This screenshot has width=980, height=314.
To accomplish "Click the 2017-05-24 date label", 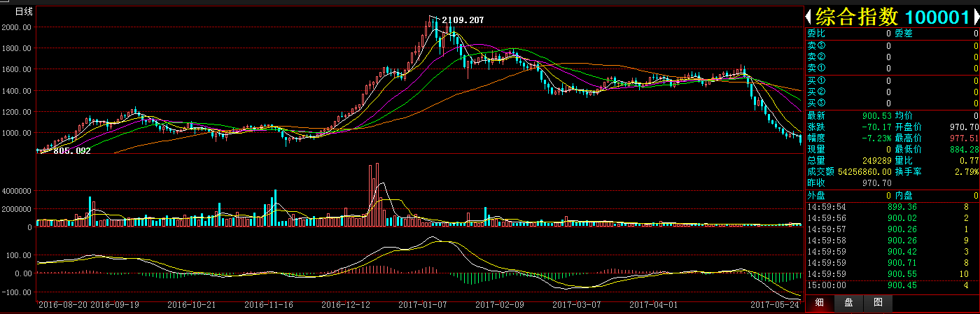I will click(x=774, y=305).
